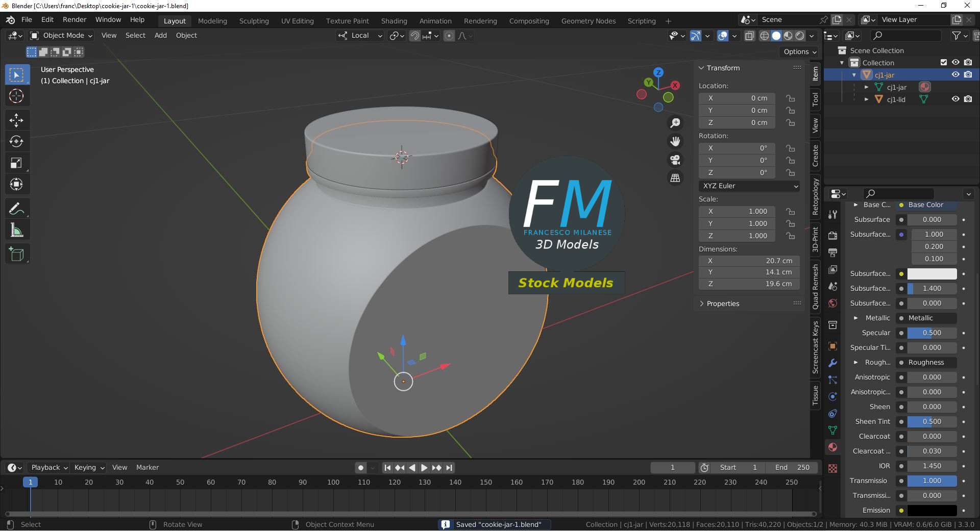980x531 pixels.
Task: Uncheck the Collection exclude checkbox
Action: tap(944, 62)
